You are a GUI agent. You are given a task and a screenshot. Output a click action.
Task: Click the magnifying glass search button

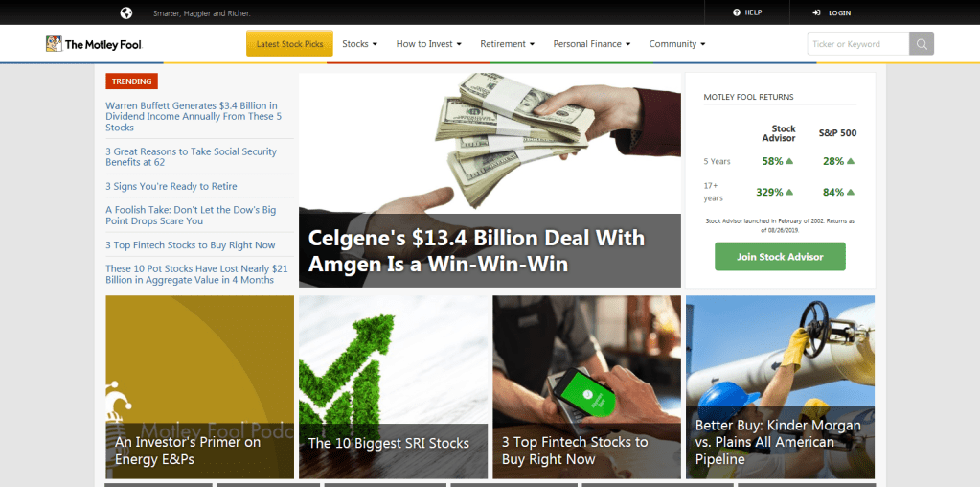922,44
